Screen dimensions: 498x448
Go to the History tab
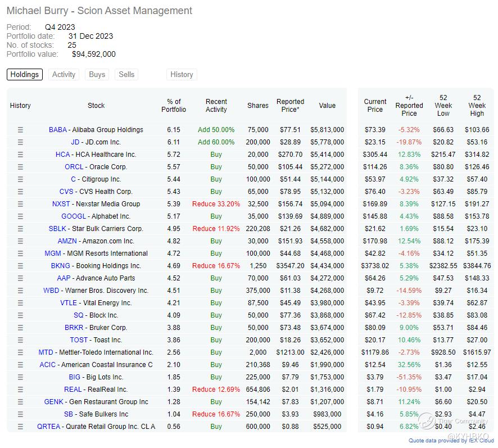[x=182, y=74]
